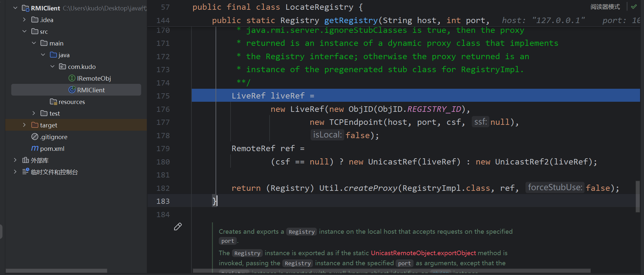Click the 'isLocal:' parameter hint
644x275 pixels.
tap(327, 135)
